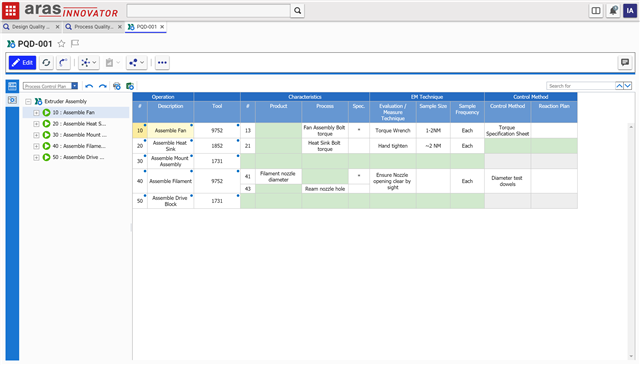
Task: Click the undo arrow
Action: point(89,86)
